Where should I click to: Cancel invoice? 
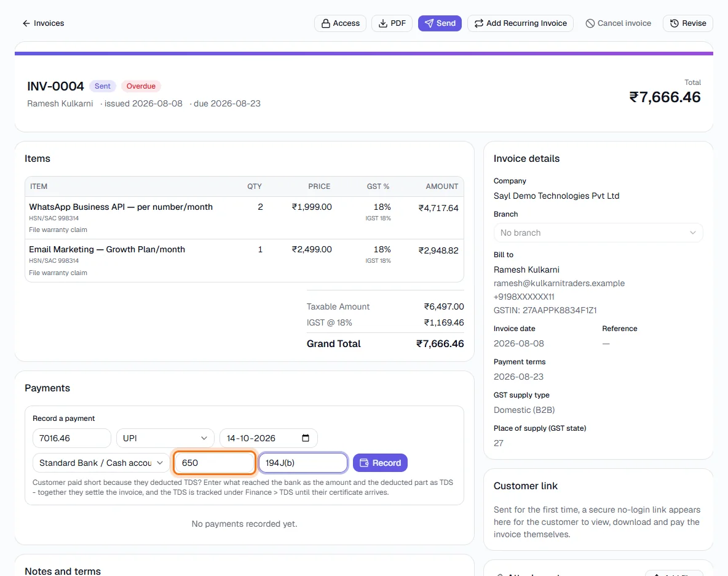[619, 23]
